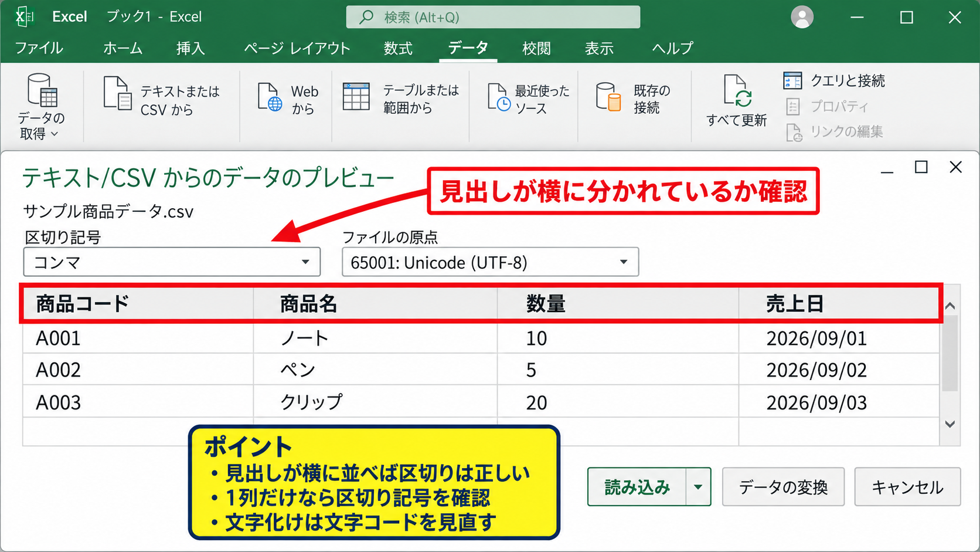Switch to the 挿入 tab
This screenshot has height=552, width=980.
(190, 48)
